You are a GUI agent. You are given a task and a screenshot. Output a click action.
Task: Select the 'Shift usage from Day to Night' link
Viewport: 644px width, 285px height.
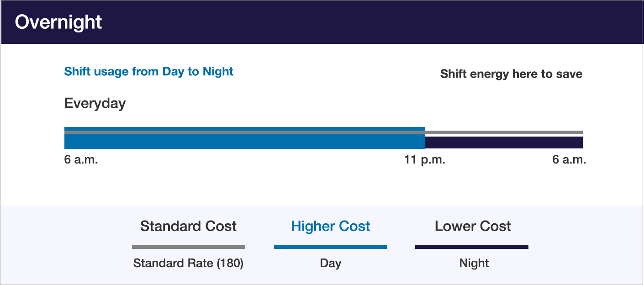coord(149,71)
